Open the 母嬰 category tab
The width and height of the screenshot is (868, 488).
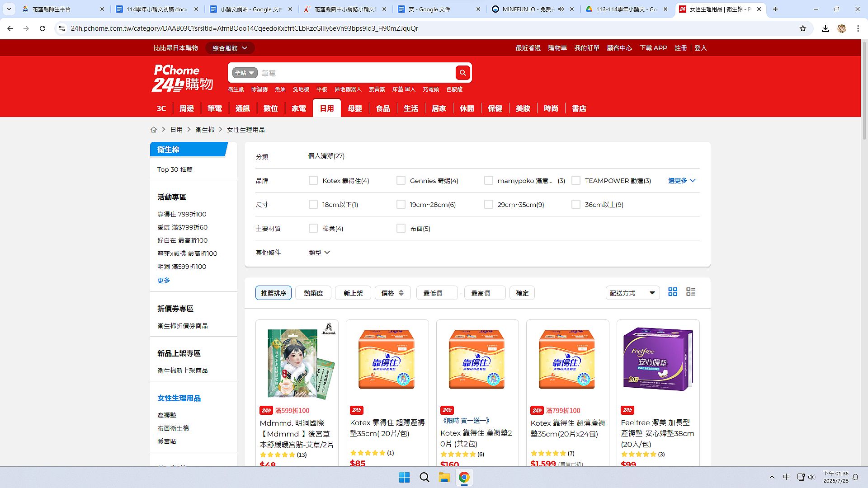(x=354, y=108)
